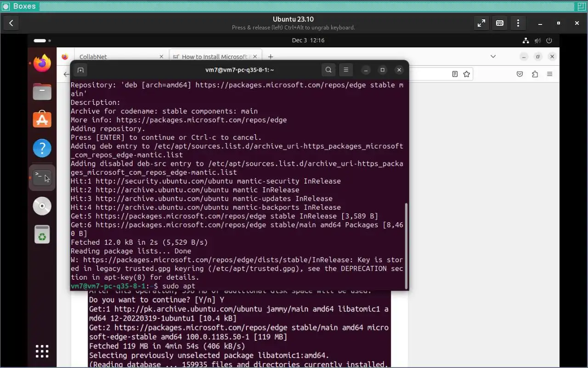Open the Firefox Pocket save icon
Viewport: 588px width, 368px height.
click(x=520, y=74)
